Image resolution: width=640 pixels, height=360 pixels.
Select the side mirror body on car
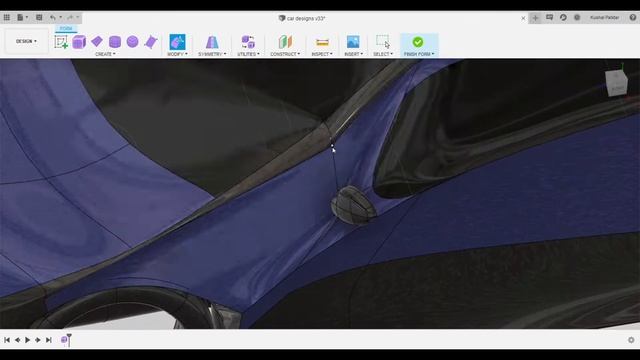353,205
